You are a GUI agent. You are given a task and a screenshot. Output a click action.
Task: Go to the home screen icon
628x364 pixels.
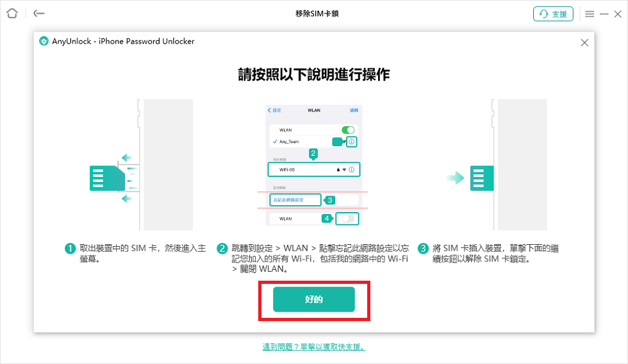[x=12, y=13]
